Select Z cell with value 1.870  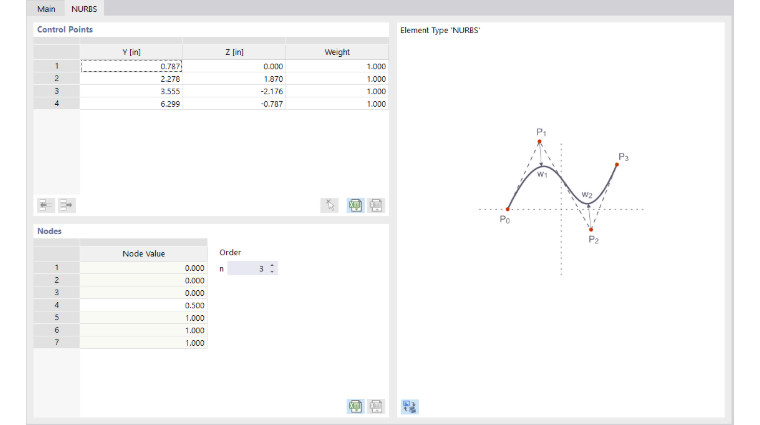coord(234,79)
